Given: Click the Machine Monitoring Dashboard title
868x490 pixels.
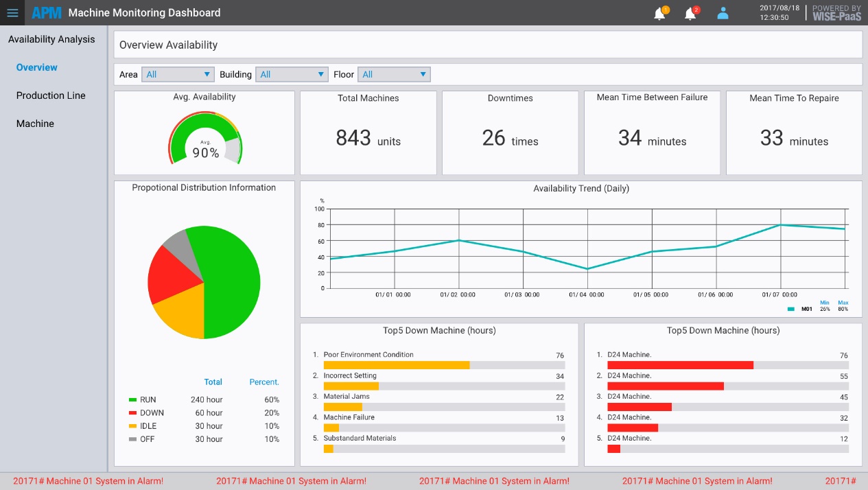Looking at the screenshot, I should (145, 12).
